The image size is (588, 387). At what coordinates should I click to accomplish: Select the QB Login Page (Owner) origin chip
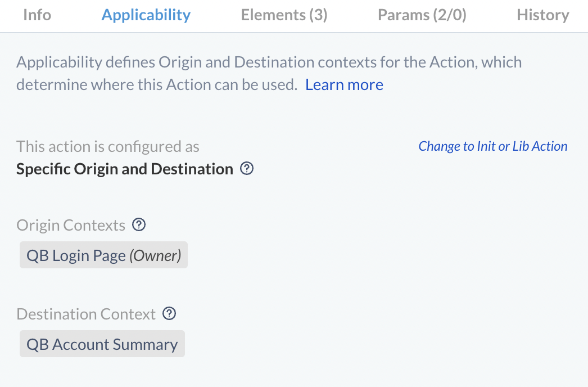103,255
